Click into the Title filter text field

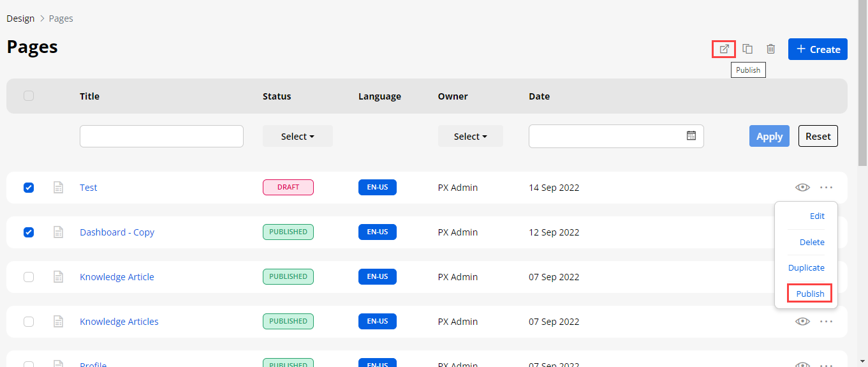(161, 137)
